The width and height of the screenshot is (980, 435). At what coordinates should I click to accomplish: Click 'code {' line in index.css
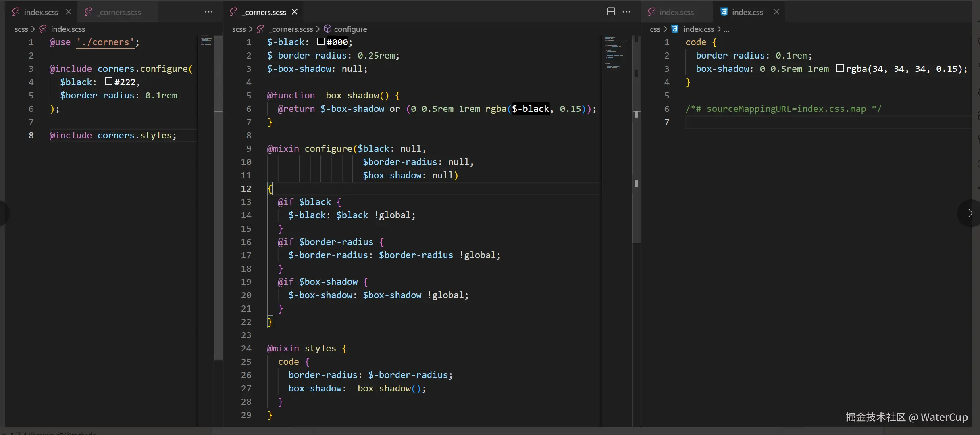pyautogui.click(x=701, y=42)
